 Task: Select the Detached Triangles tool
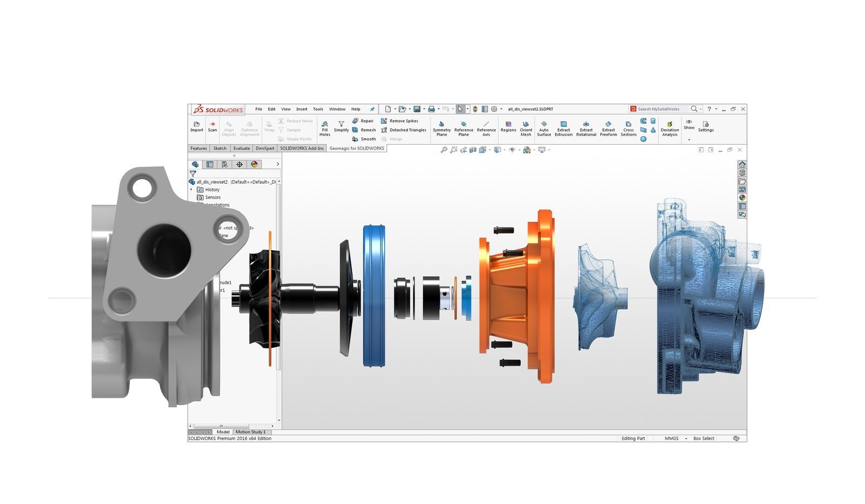tap(404, 130)
